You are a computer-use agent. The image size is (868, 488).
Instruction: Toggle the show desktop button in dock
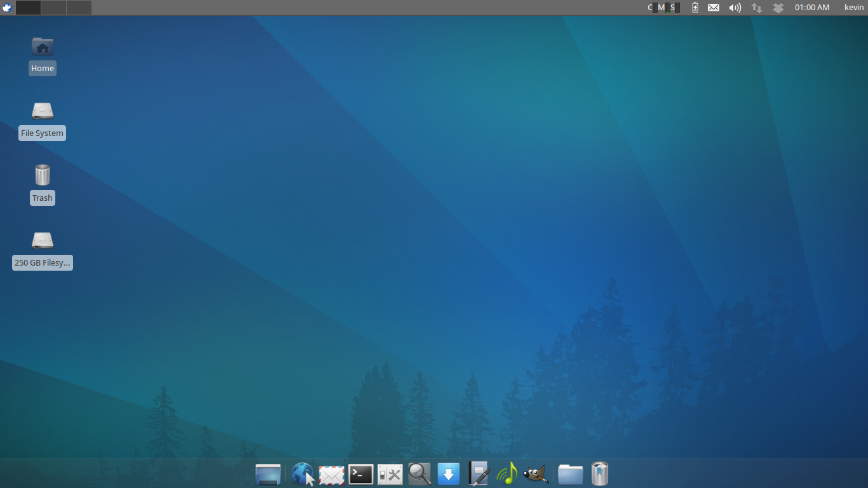(x=268, y=473)
